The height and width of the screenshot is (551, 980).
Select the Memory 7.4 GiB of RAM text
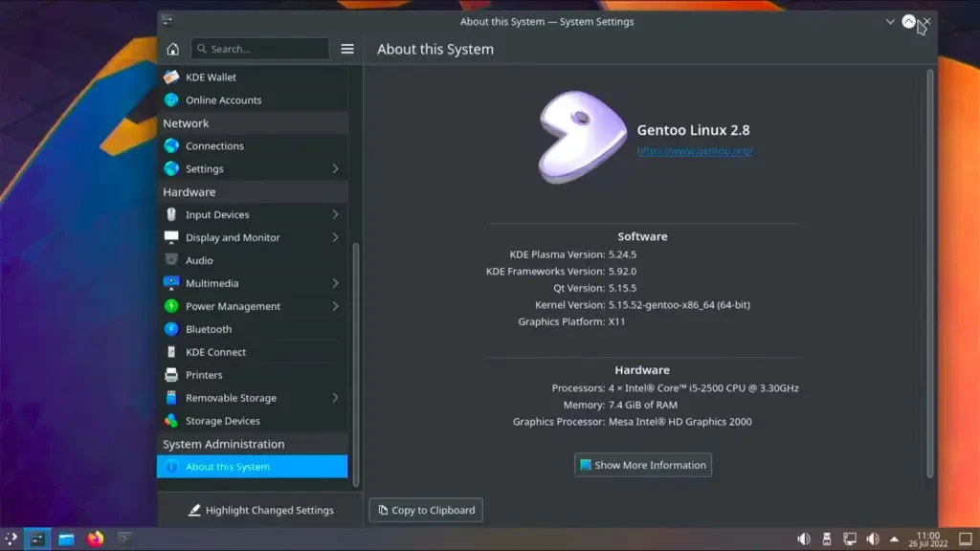pos(643,405)
